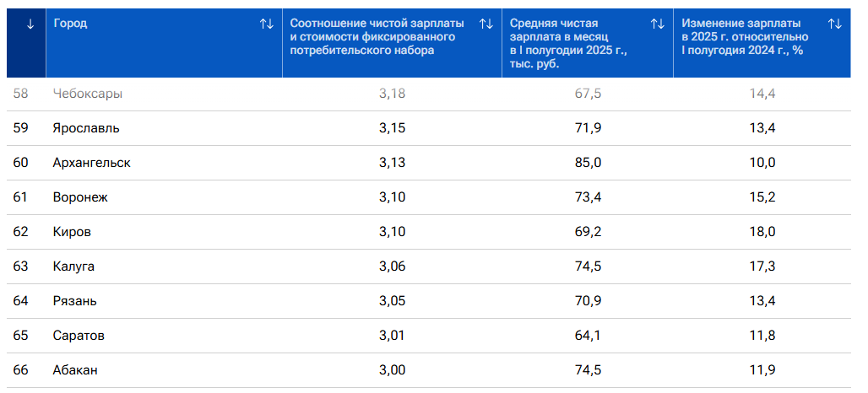The image size is (868, 393).
Task: Select the Архангельск city cell
Action: tap(91, 163)
